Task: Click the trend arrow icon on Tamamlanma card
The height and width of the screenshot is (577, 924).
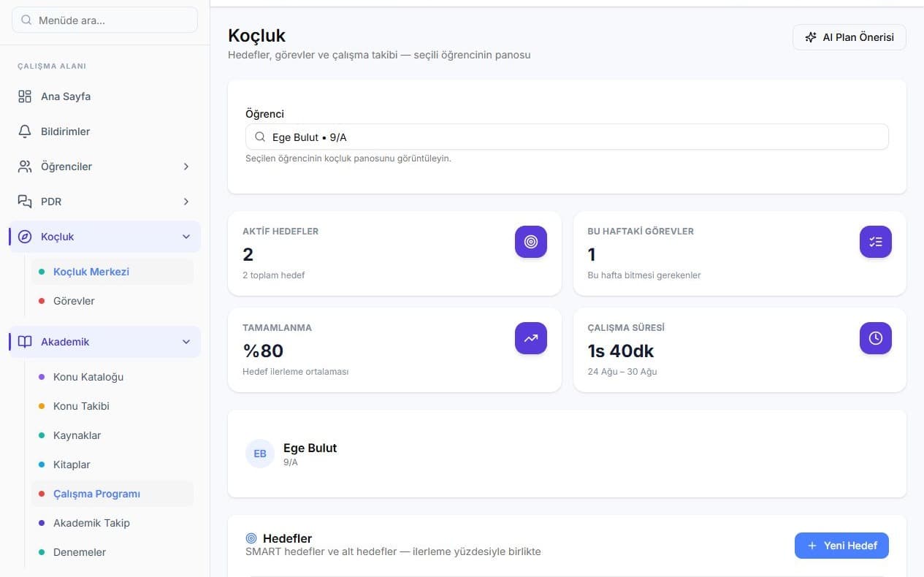Action: pos(531,338)
